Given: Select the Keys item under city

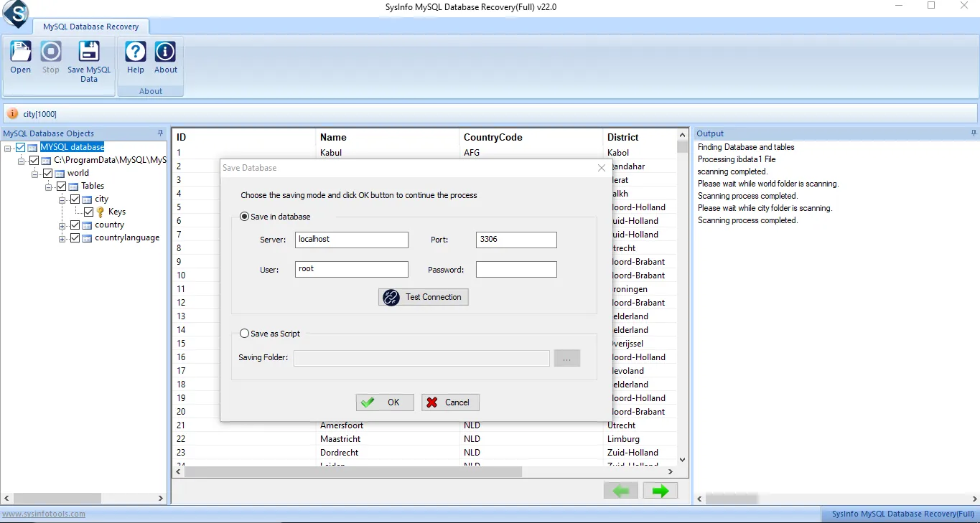Looking at the screenshot, I should tap(117, 212).
